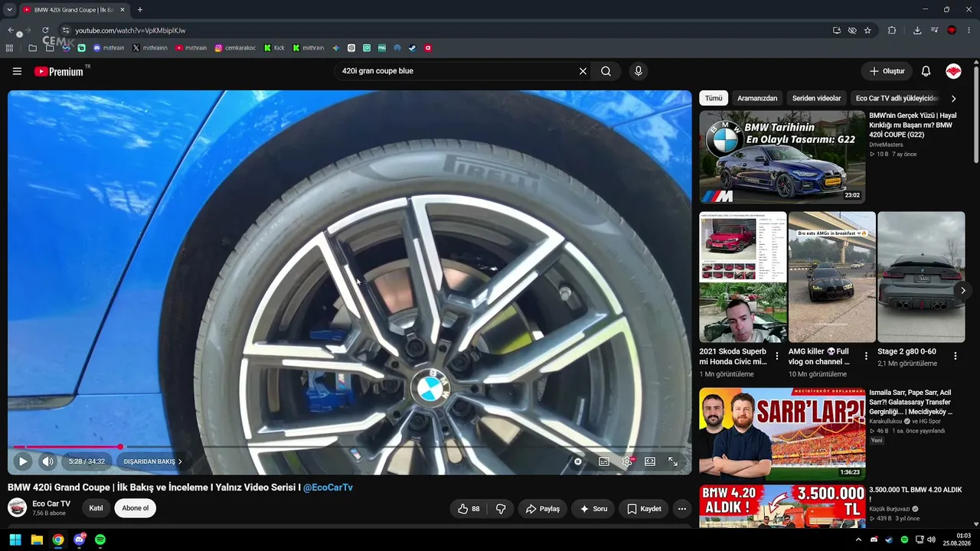Open video player settings gear

pos(627,461)
